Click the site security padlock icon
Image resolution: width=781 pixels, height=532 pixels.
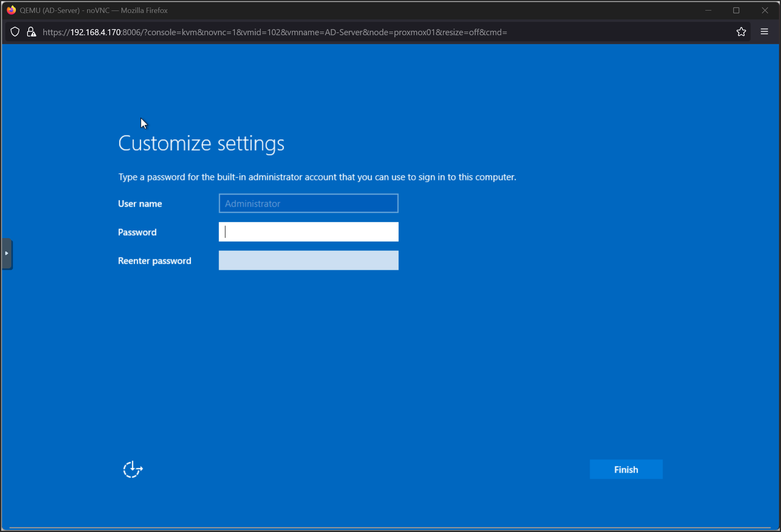point(31,32)
